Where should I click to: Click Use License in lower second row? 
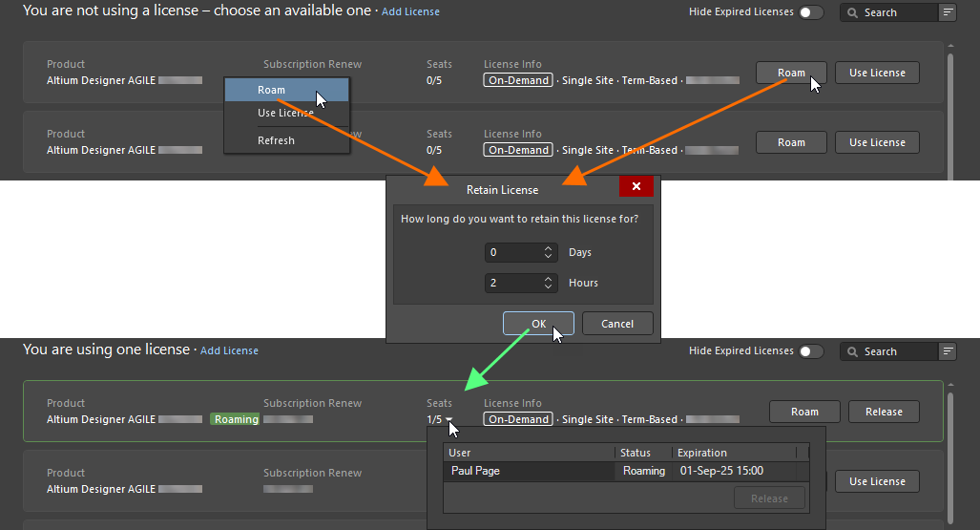[877, 481]
